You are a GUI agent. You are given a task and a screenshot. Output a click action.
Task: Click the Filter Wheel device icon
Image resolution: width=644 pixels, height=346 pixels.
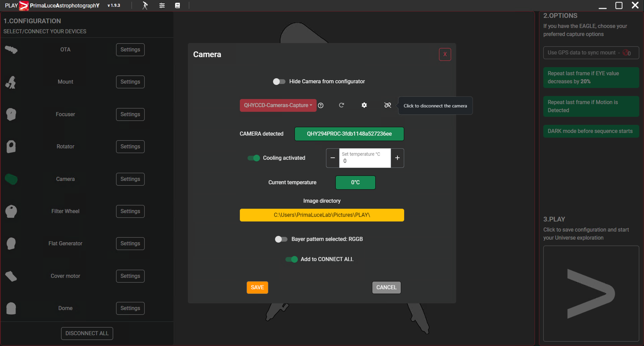(11, 211)
